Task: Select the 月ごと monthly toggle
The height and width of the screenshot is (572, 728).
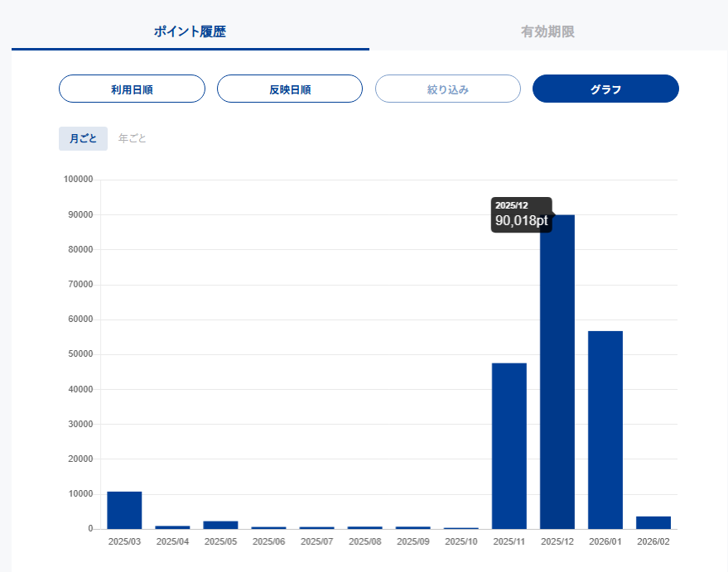Action: coord(83,138)
